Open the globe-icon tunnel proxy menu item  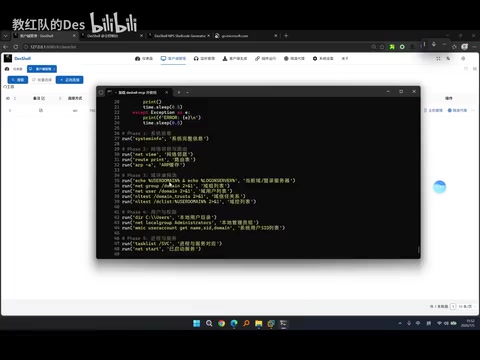click(x=294, y=58)
